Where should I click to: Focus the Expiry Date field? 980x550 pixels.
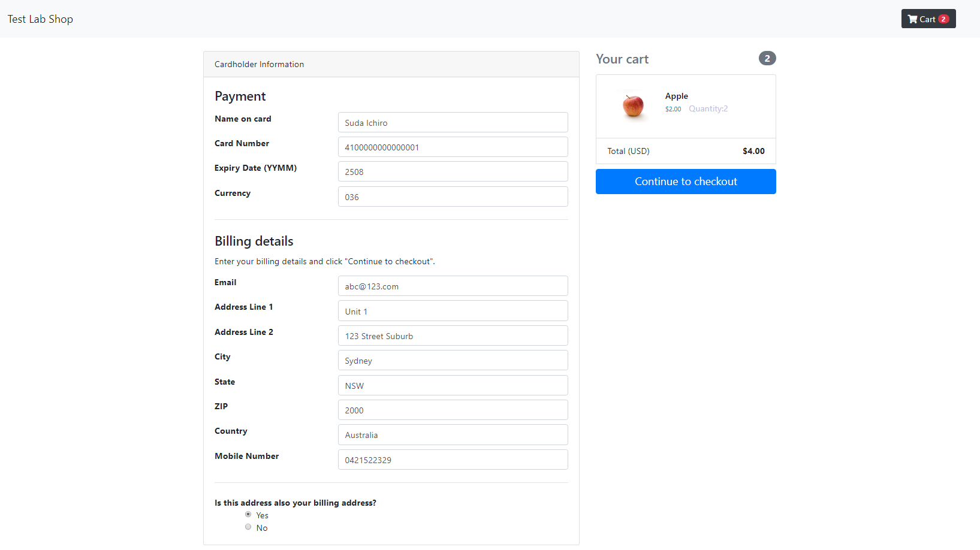[x=453, y=171]
